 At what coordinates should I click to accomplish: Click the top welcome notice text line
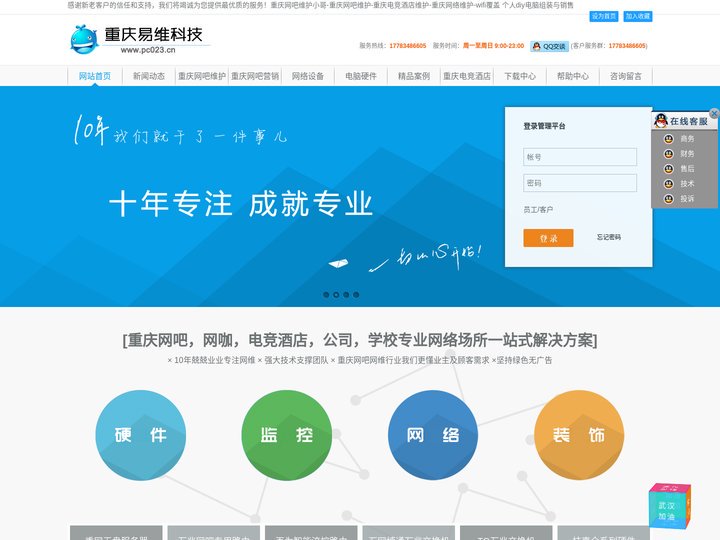[320, 6]
